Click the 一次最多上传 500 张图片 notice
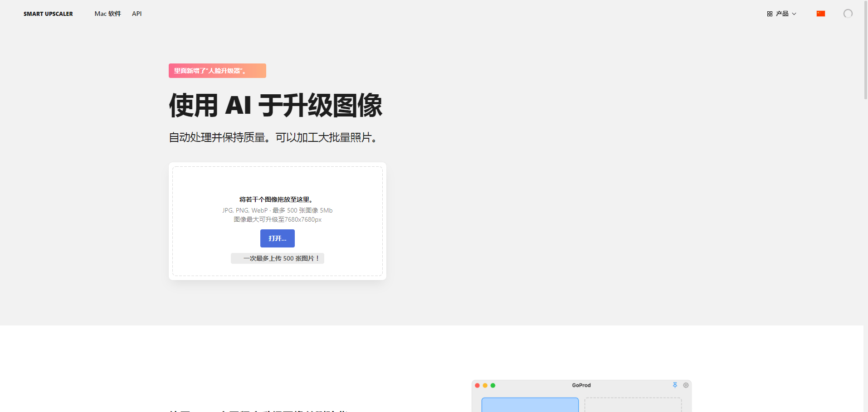Screen dimensions: 868x412 coord(277,258)
